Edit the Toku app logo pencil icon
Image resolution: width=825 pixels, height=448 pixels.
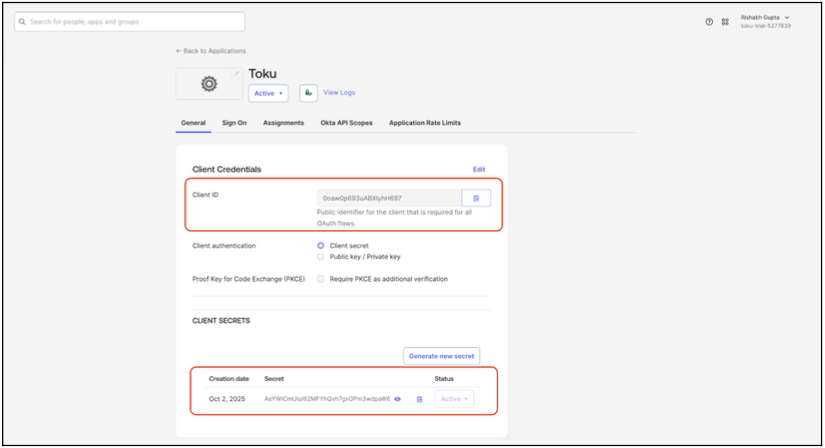236,74
